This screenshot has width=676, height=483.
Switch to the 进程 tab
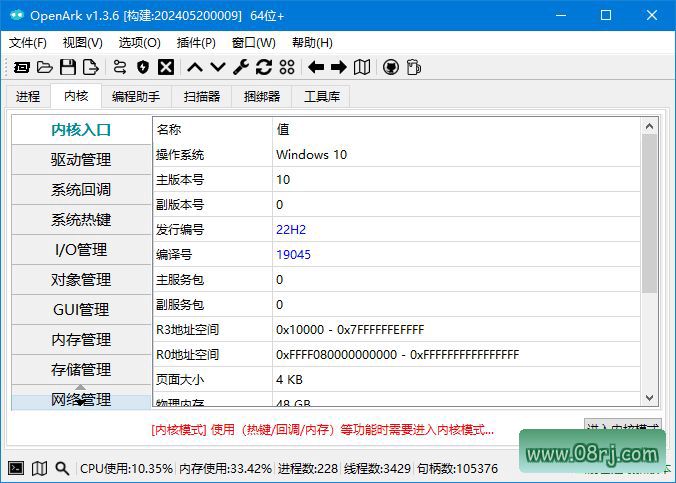(28, 96)
